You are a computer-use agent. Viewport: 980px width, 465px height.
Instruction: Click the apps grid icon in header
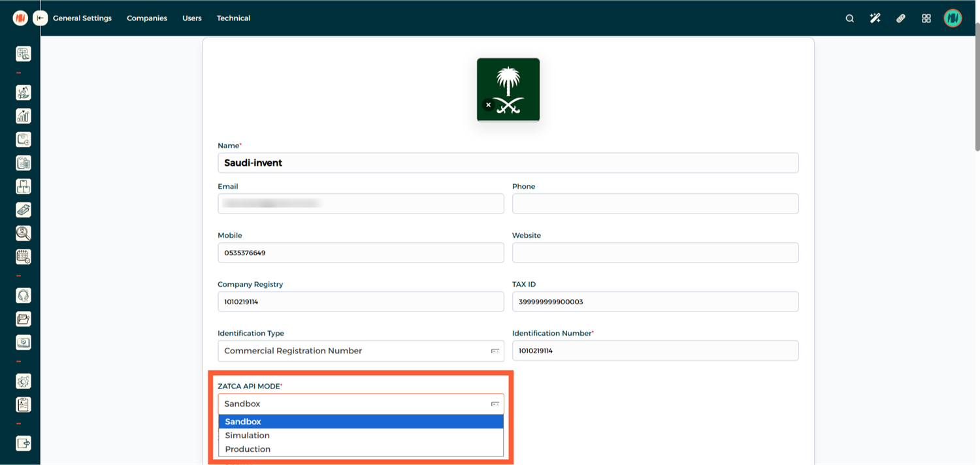926,18
